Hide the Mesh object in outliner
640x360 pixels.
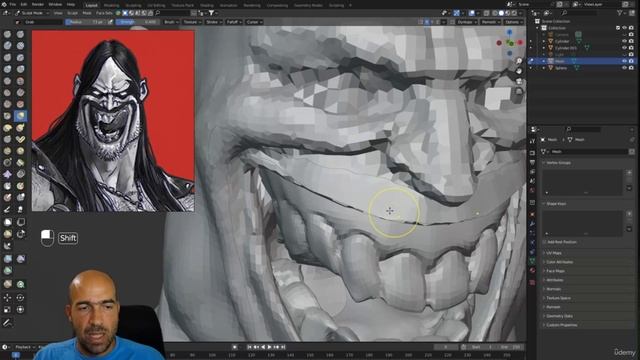pos(624,61)
